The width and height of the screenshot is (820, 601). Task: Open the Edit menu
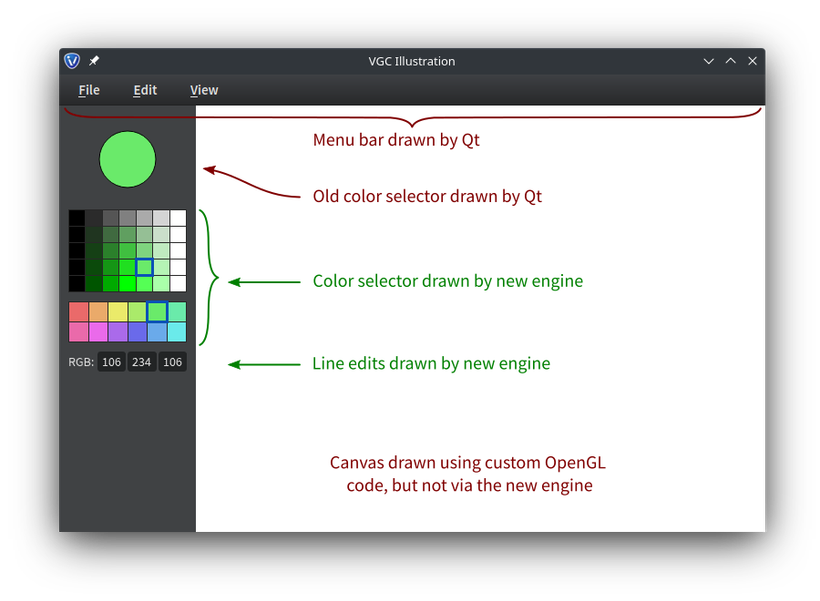(x=145, y=90)
